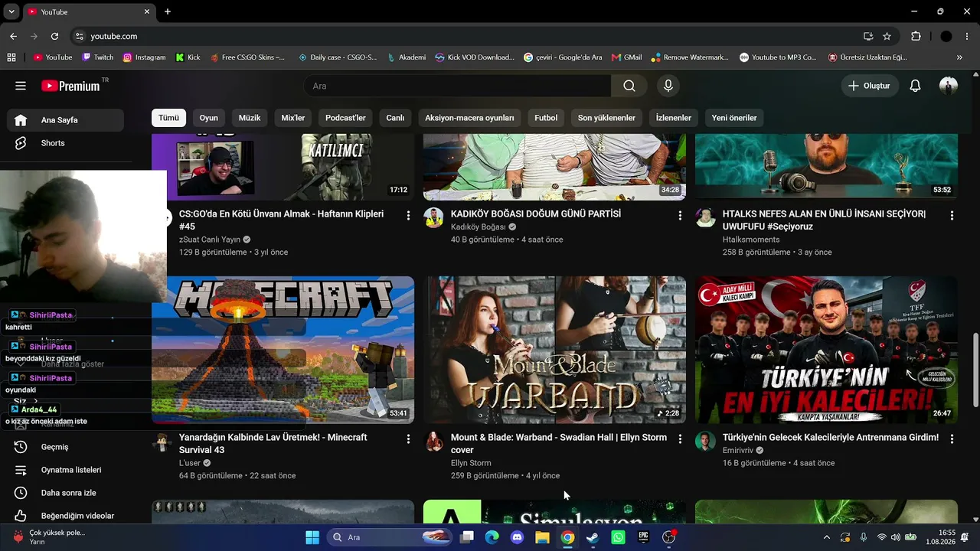This screenshot has height=551, width=980.
Task: Open the Twitch bookmark
Action: coord(98,57)
